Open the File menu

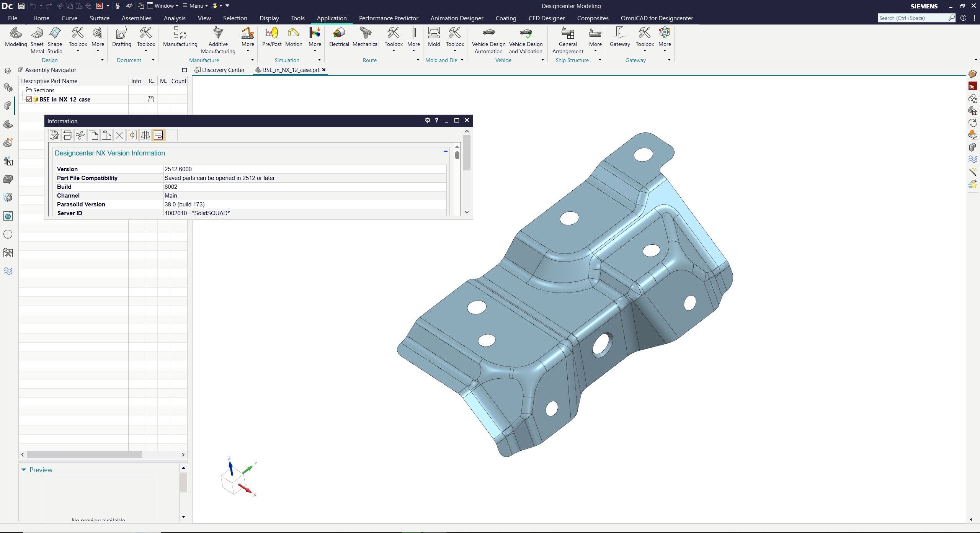pos(13,18)
